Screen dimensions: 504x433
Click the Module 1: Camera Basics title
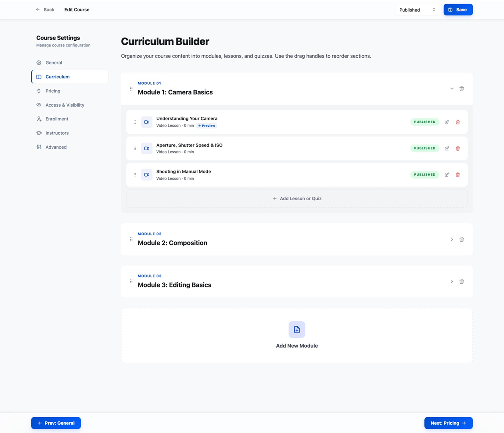tap(175, 92)
